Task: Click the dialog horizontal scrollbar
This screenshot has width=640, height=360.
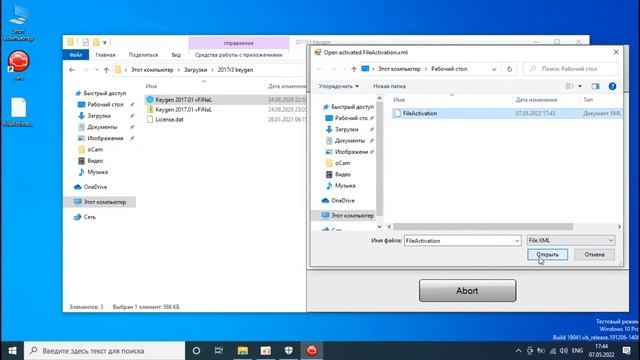Action: 483,227
